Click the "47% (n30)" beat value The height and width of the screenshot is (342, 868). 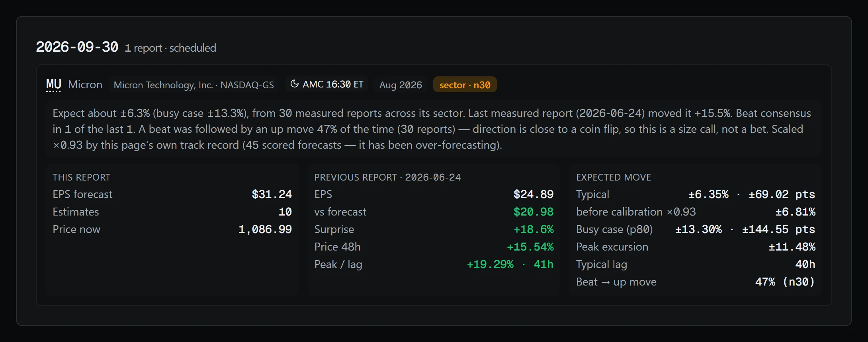[x=785, y=282]
